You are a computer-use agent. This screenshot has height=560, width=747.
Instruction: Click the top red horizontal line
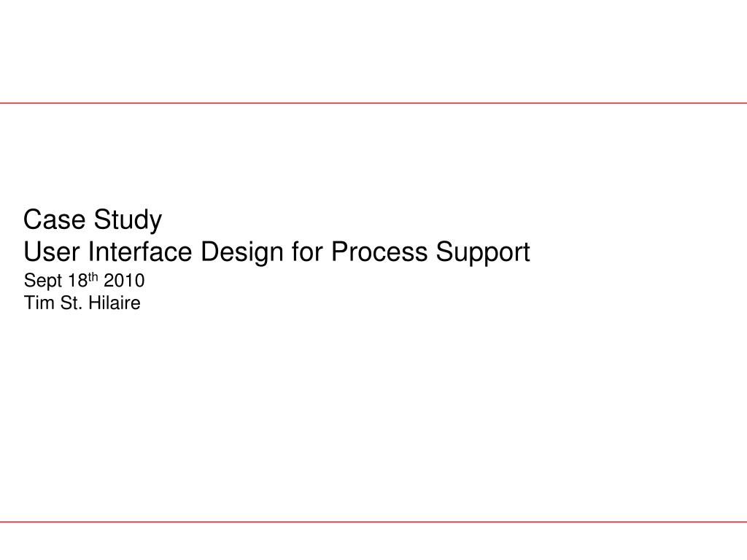[x=373, y=103]
